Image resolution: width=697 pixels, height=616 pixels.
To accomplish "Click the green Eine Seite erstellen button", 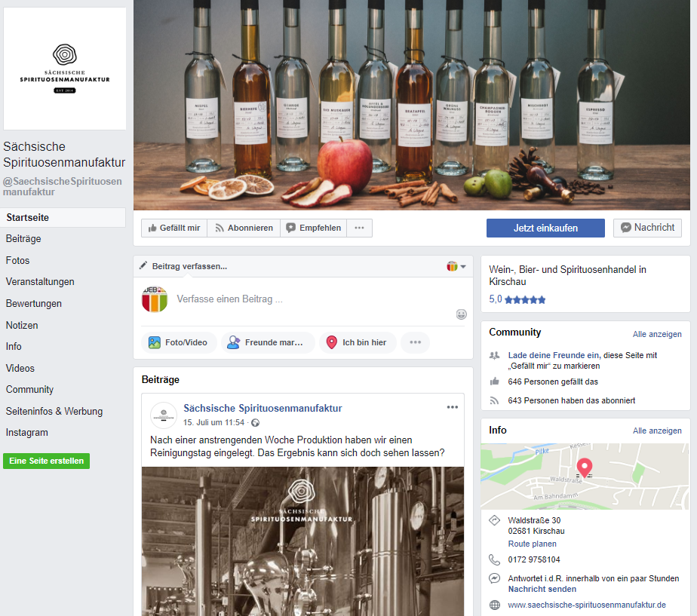I will pyautogui.click(x=46, y=461).
